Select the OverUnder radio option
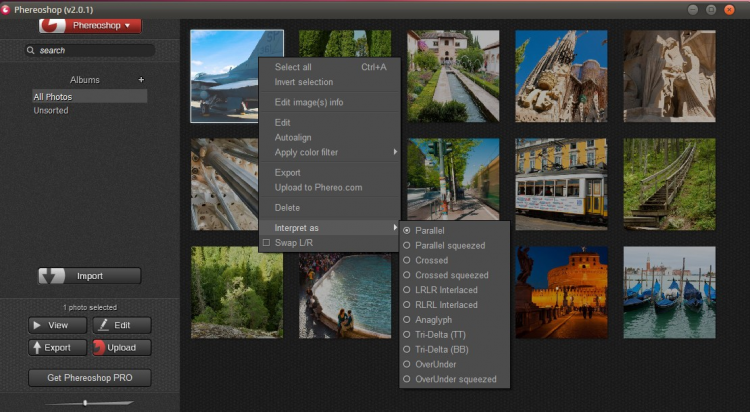The height and width of the screenshot is (412, 750). (x=407, y=364)
